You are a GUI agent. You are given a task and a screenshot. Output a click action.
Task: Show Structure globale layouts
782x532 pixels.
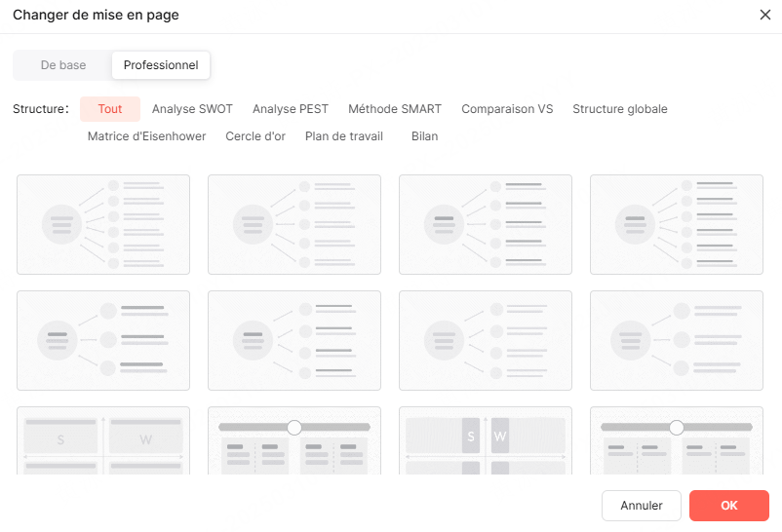pyautogui.click(x=620, y=109)
